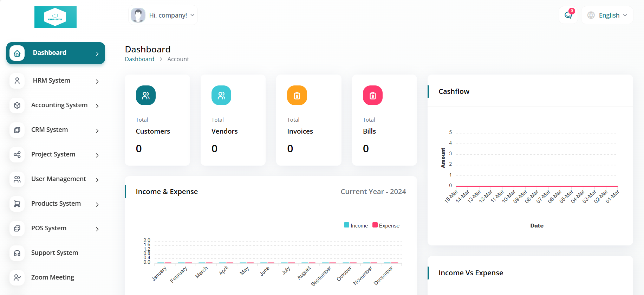Click the Project System share icon
644x295 pixels.
click(17, 154)
